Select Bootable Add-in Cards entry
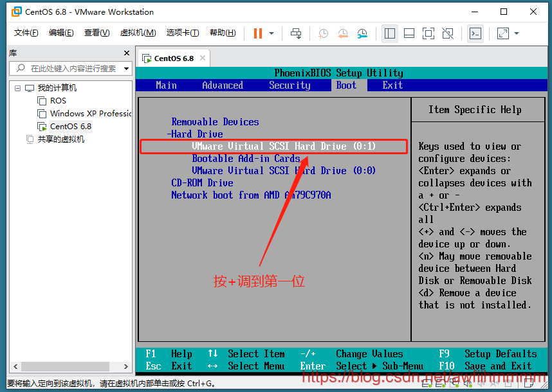This screenshot has height=392, width=552. coord(246,159)
